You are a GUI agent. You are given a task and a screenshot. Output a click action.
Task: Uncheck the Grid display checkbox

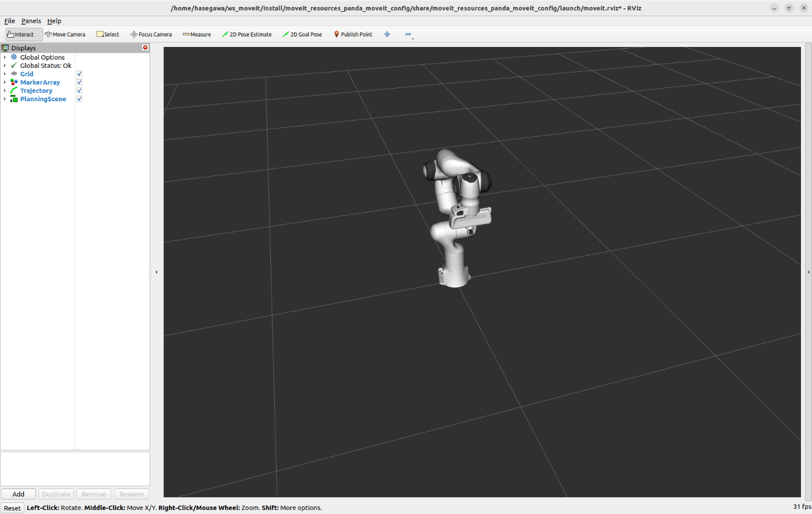[79, 74]
